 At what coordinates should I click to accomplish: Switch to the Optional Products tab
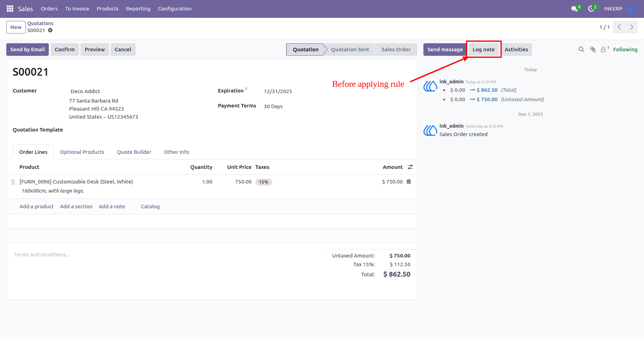[x=82, y=152]
